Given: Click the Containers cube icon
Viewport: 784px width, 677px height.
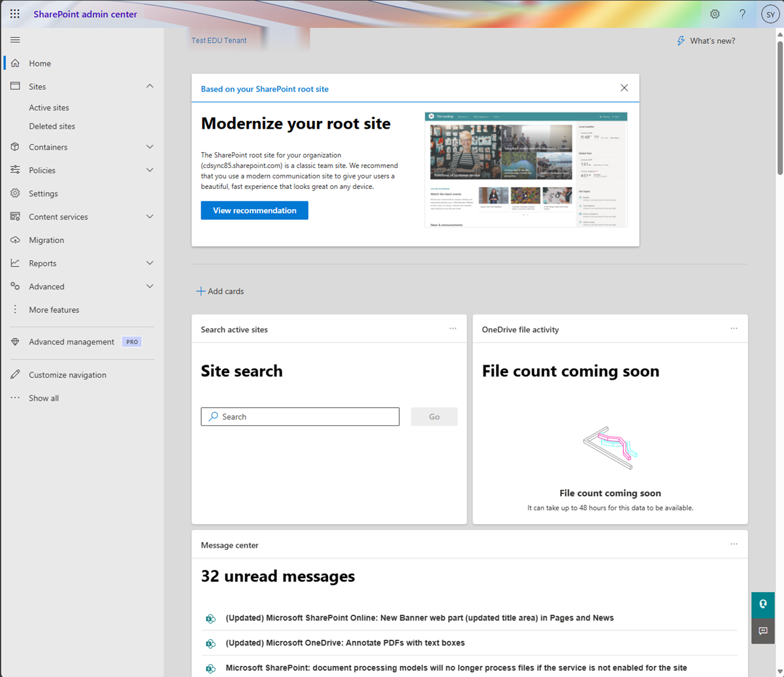Looking at the screenshot, I should (x=15, y=147).
